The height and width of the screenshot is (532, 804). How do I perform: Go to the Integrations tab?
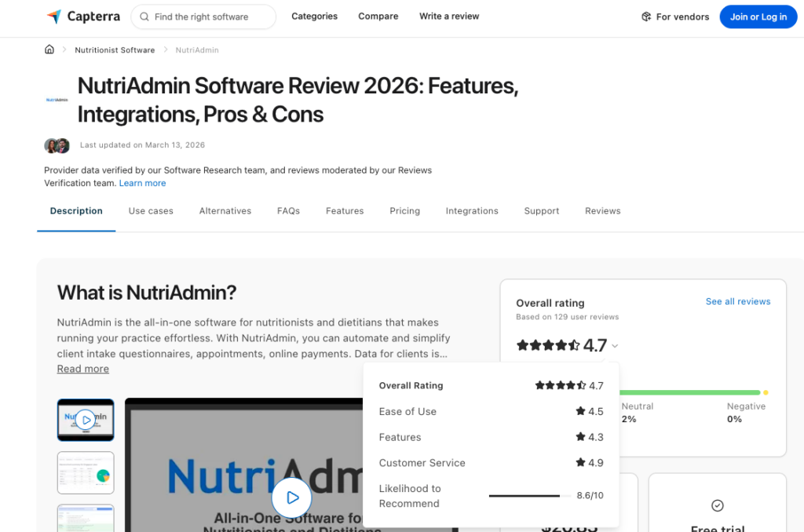click(x=472, y=210)
